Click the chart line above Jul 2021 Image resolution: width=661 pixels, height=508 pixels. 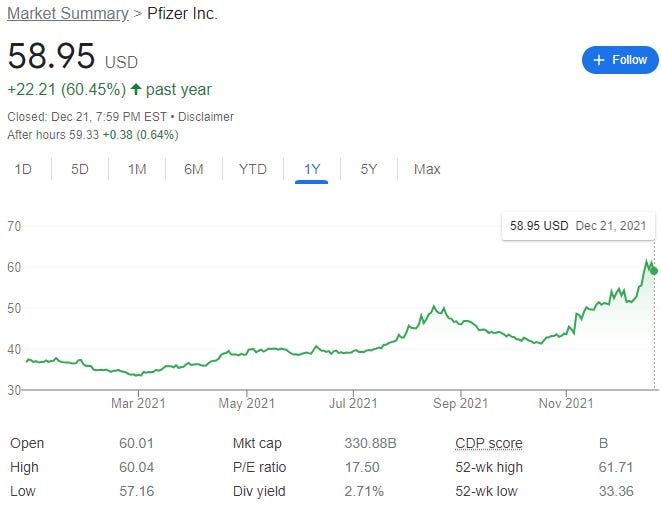(353, 352)
